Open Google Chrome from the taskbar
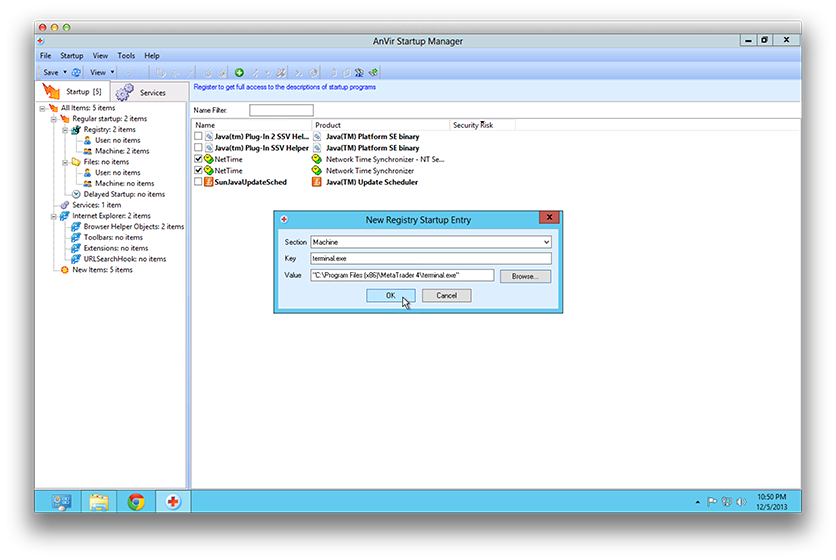 (135, 502)
